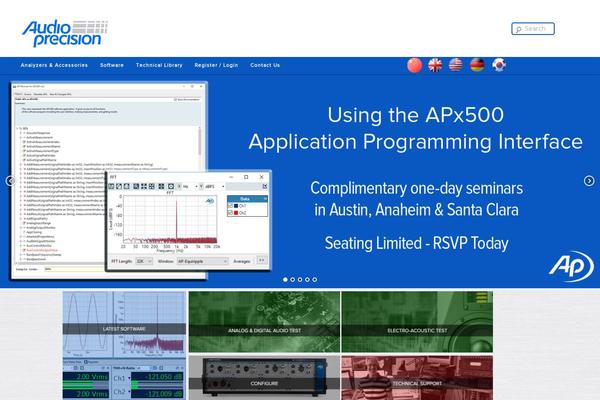
Task: Open the Configure tile
Action: (264, 378)
